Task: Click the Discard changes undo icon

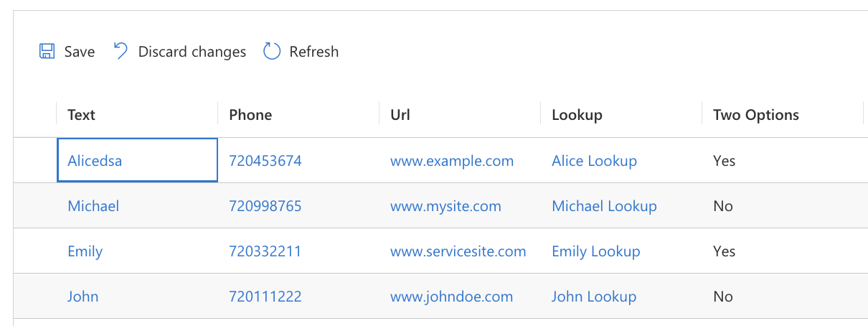Action: tap(121, 52)
